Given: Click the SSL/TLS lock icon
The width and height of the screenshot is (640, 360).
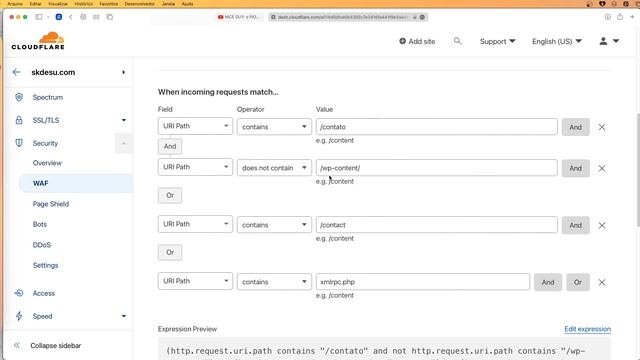Looking at the screenshot, I should pyautogui.click(x=19, y=120).
